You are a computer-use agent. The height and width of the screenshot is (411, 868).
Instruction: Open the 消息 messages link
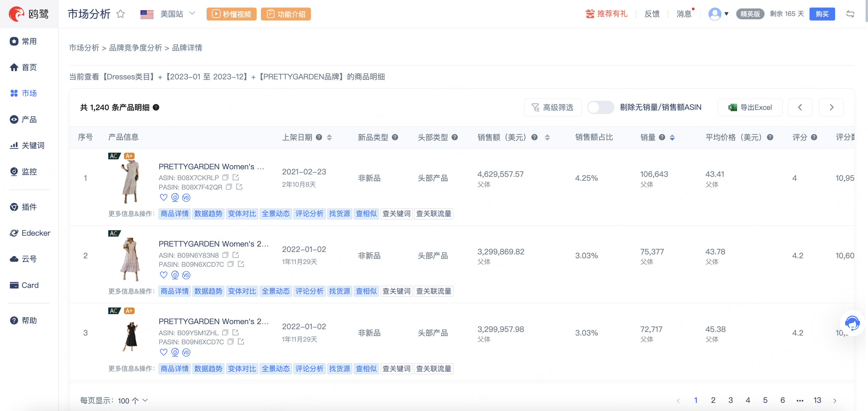pos(684,14)
